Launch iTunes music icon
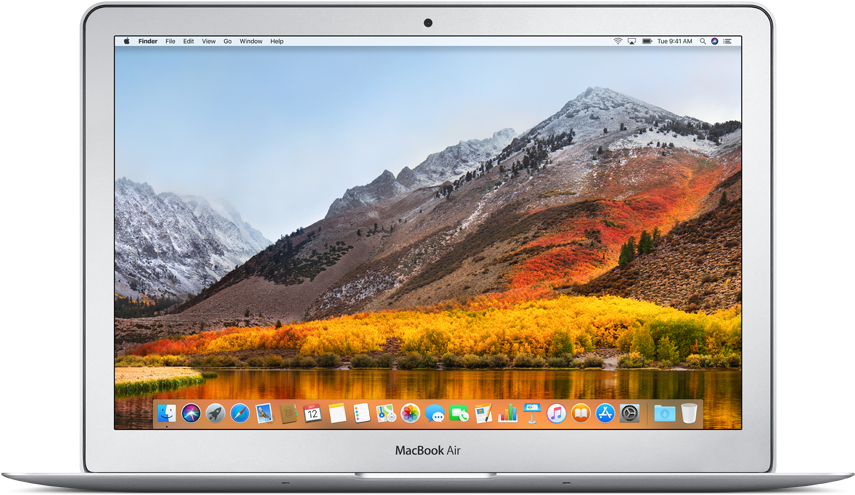855x495 pixels. point(556,413)
